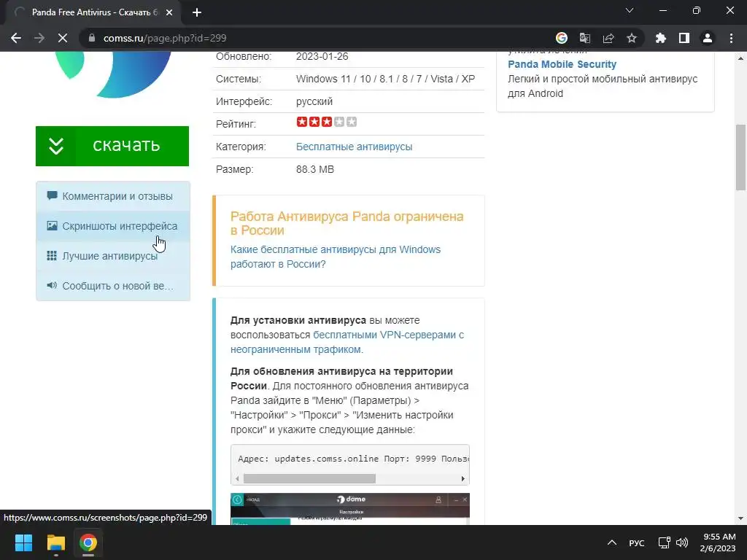747x560 pixels.
Task: Open the Google account icon in address bar
Action: tap(562, 38)
